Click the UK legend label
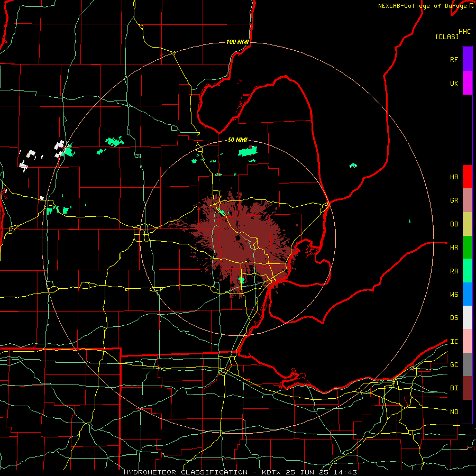The width and height of the screenshot is (476, 476). pyautogui.click(x=454, y=83)
